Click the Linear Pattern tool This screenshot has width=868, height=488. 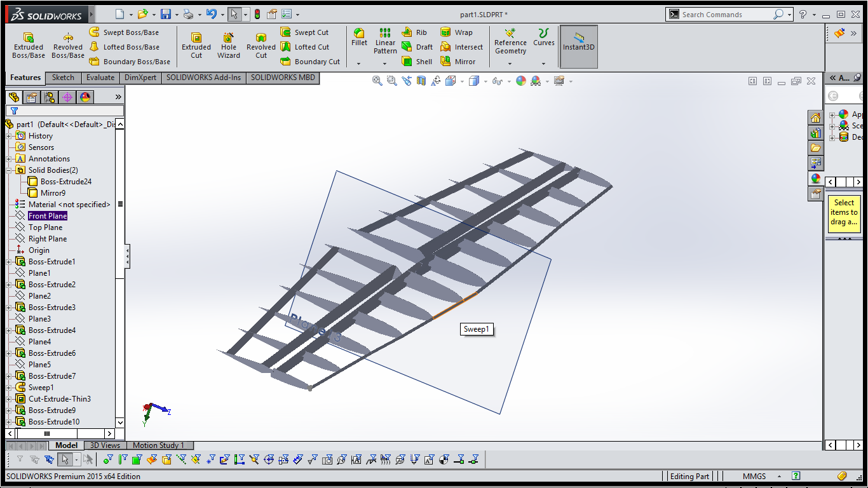point(385,41)
